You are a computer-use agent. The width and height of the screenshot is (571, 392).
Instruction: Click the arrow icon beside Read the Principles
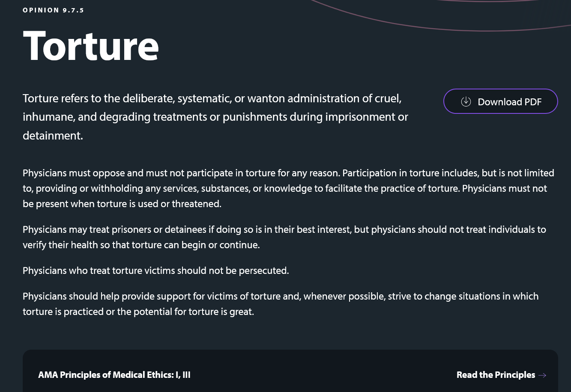[x=542, y=375]
